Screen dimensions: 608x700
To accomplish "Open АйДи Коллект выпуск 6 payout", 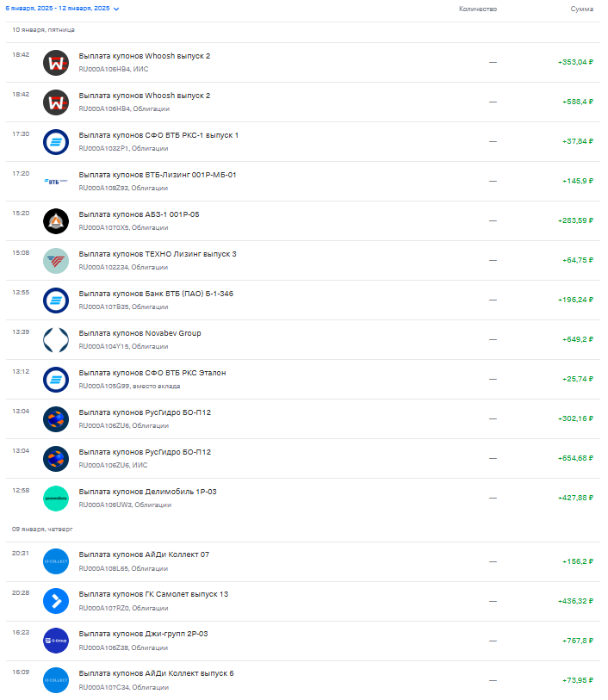I will click(x=156, y=673).
